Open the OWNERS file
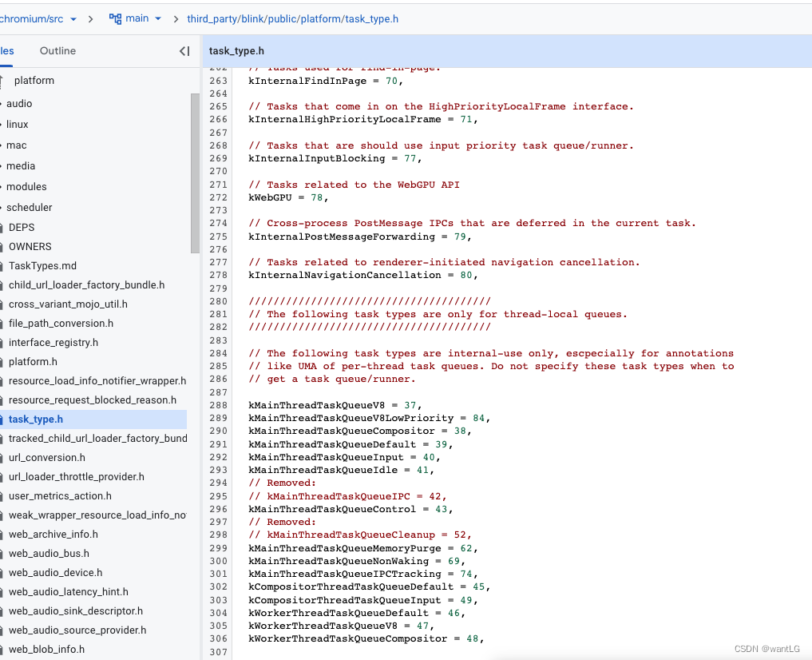Screen dimensions: 812x660 point(30,247)
